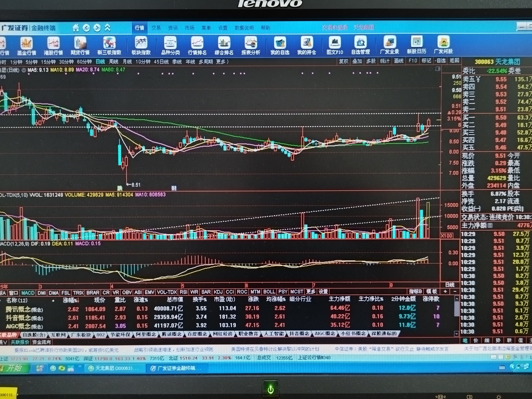The width and height of the screenshot is (532, 399).
Task: Open the 资金流向 tab
Action: [x=41, y=342]
